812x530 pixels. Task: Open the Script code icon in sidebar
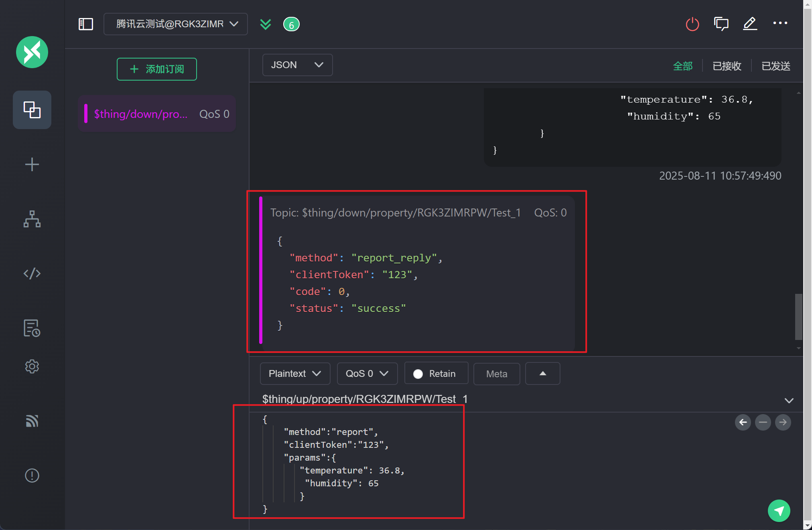(32, 273)
